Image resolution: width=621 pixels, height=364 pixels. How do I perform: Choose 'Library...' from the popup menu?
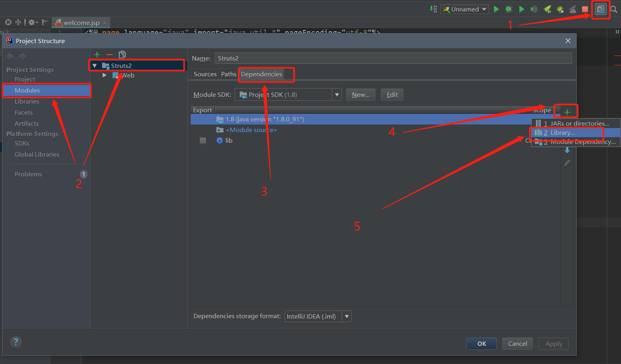point(576,133)
